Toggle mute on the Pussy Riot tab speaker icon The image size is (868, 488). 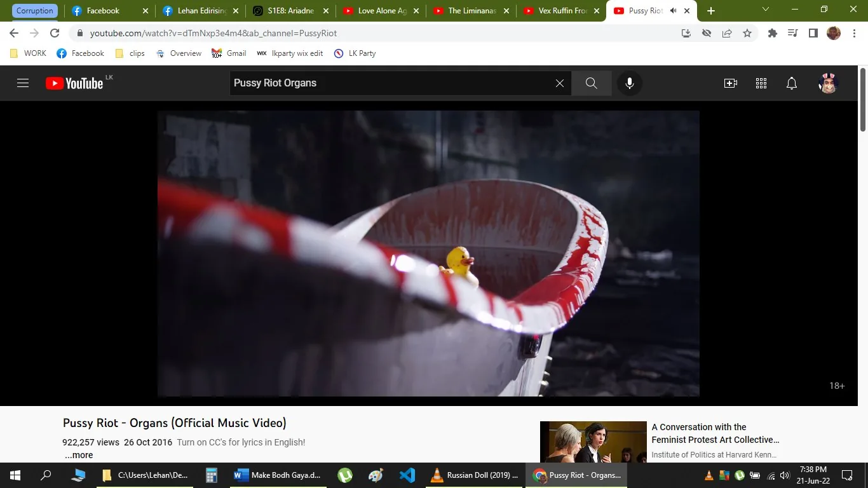(673, 10)
